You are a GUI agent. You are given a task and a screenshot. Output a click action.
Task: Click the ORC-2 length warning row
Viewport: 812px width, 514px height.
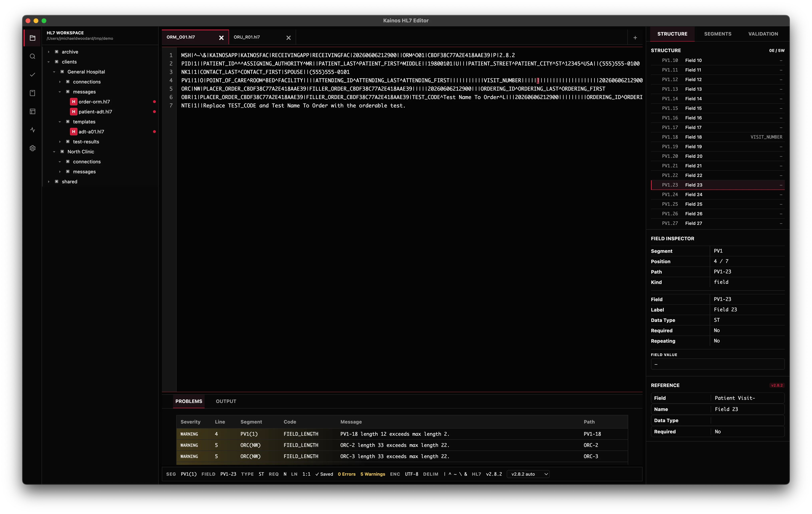tap(402, 445)
